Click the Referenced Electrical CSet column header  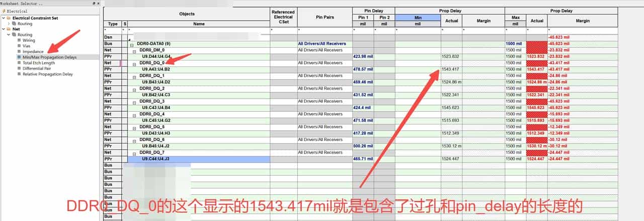pyautogui.click(x=283, y=17)
